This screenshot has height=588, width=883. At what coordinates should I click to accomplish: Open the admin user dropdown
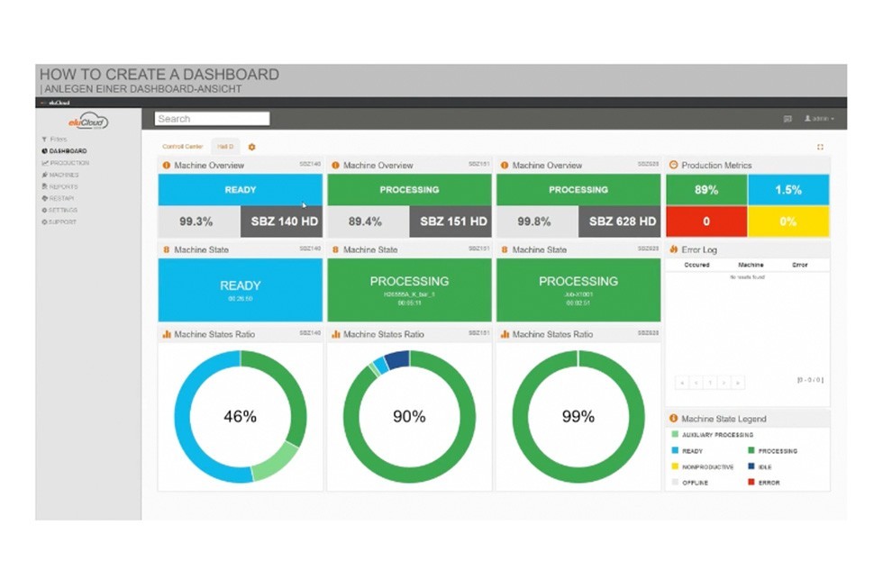click(x=819, y=119)
